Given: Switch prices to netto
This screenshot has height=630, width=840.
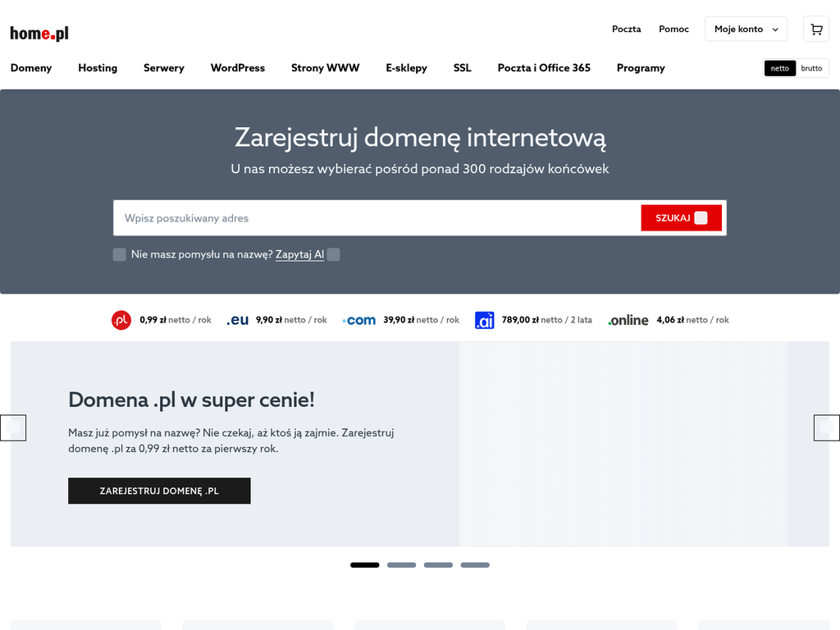Looking at the screenshot, I should click(780, 68).
